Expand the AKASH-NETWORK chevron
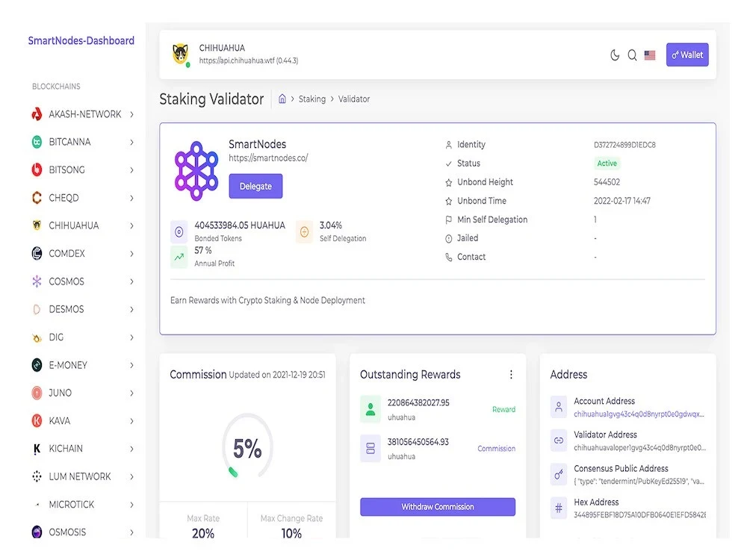Screen dimensions: 747x560 pyautogui.click(x=132, y=114)
